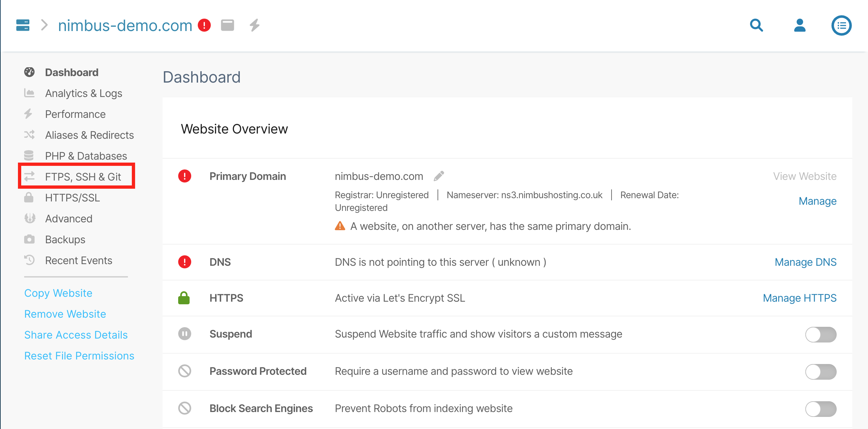Click the Copy Website link

point(58,293)
